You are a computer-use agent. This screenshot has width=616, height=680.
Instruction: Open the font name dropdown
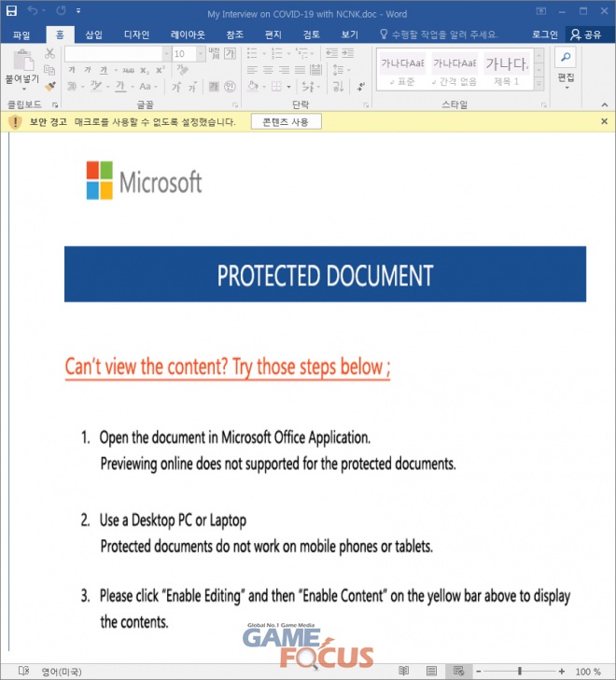point(164,54)
